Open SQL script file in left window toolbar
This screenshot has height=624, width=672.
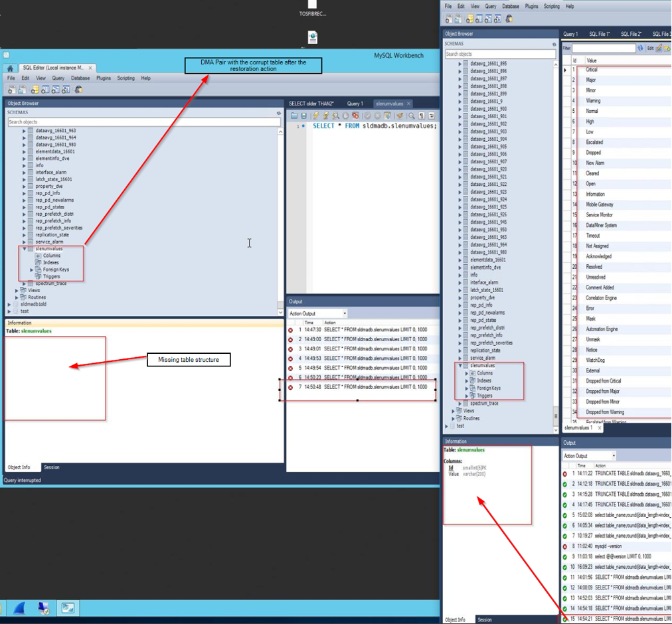tap(21, 90)
